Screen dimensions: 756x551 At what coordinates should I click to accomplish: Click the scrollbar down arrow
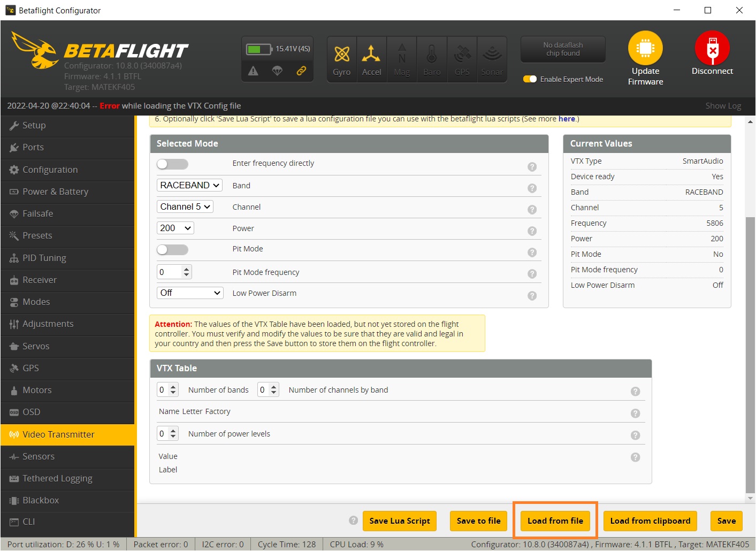click(750, 498)
